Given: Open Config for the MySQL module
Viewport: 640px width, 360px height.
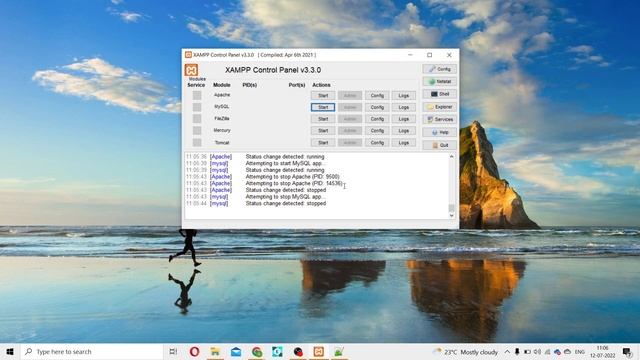Looking at the screenshot, I should (x=377, y=107).
